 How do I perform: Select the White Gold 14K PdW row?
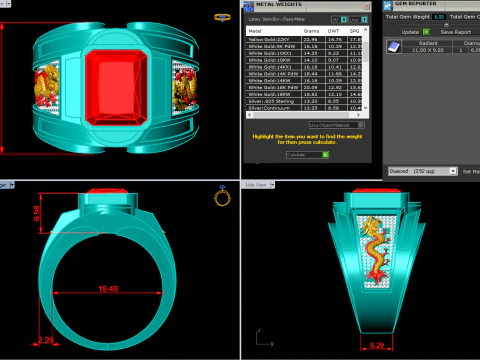[304, 74]
